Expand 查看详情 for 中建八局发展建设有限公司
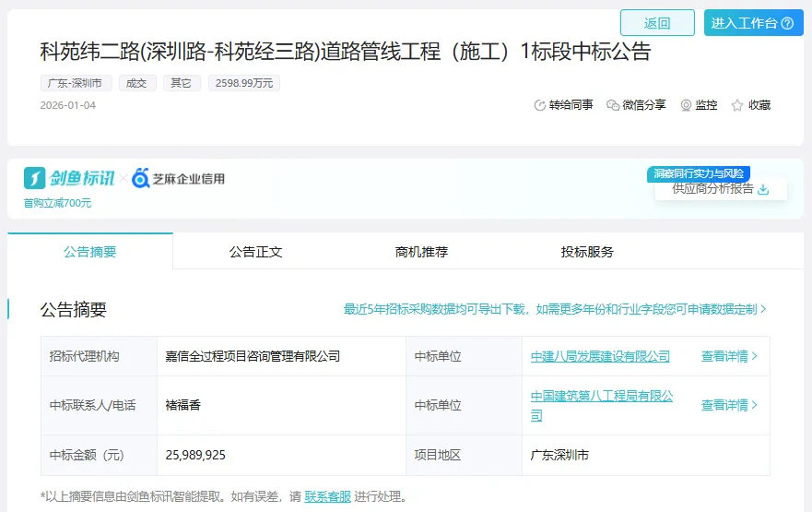The height and width of the screenshot is (512, 812). click(729, 356)
